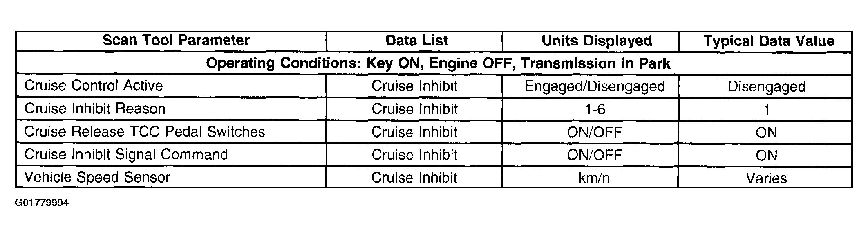This screenshot has width=868, height=237.
Task: Click ON/OFF units for TCC Pedal Switches
Action: (595, 132)
